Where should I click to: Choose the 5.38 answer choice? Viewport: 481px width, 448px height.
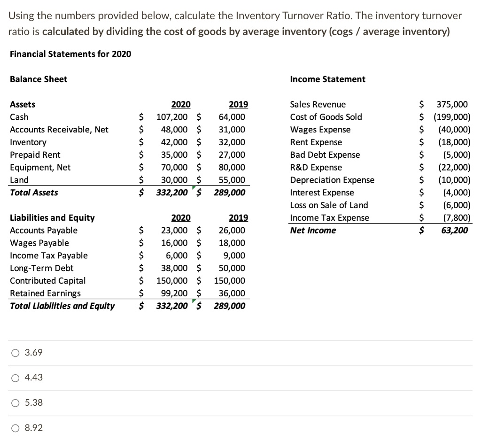coord(15,402)
